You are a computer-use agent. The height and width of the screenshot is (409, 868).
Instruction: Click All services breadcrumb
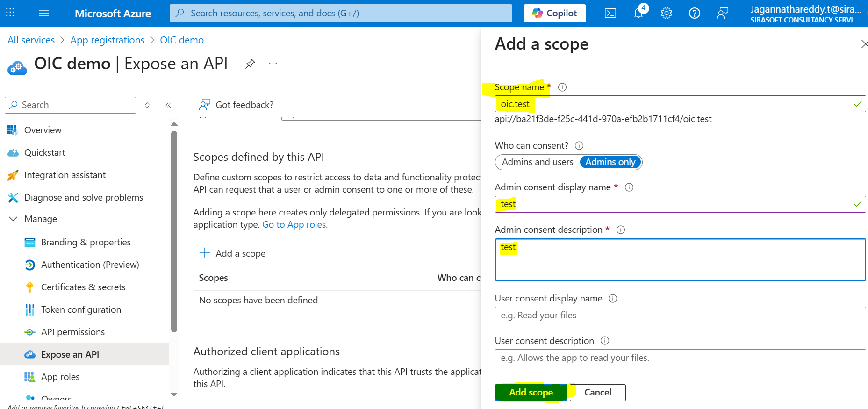[x=31, y=40]
